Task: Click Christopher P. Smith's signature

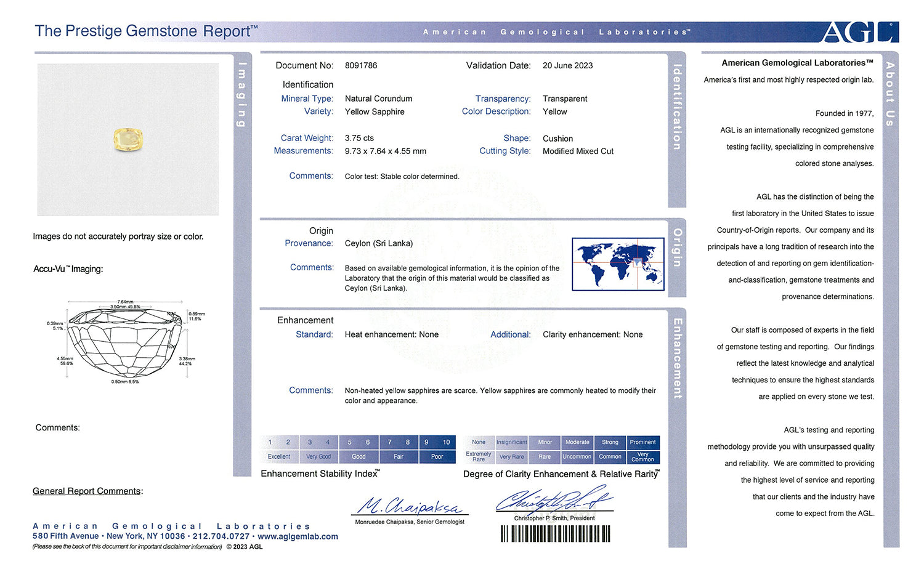Action: coord(554,500)
